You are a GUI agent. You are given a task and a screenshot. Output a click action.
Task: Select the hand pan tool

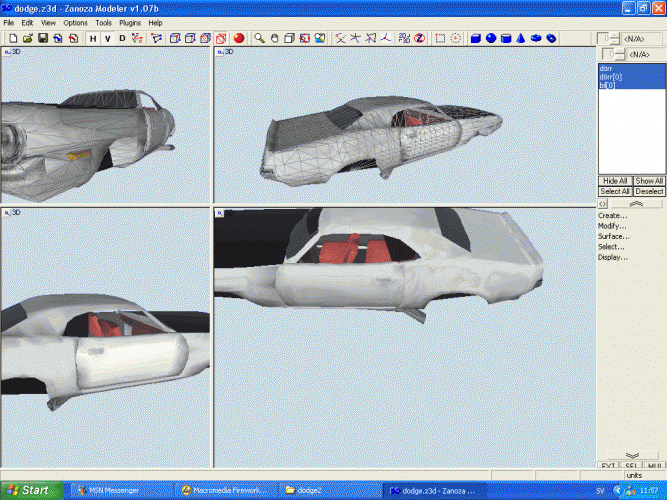click(273, 38)
